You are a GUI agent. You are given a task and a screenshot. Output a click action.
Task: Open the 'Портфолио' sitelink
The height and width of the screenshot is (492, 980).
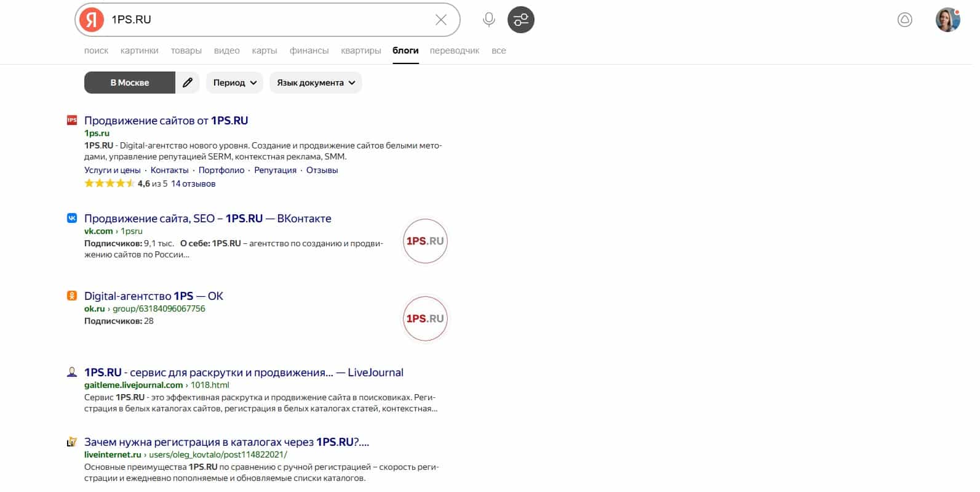[x=221, y=170]
